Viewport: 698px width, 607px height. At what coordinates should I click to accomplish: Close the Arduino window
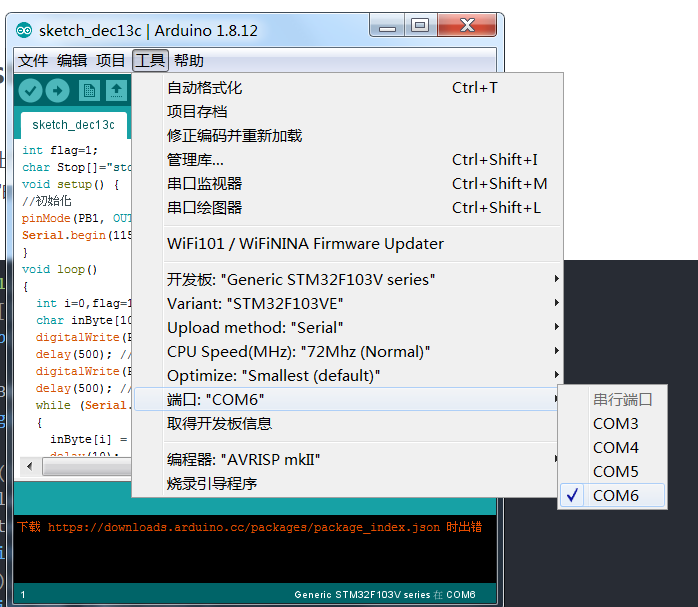click(467, 25)
